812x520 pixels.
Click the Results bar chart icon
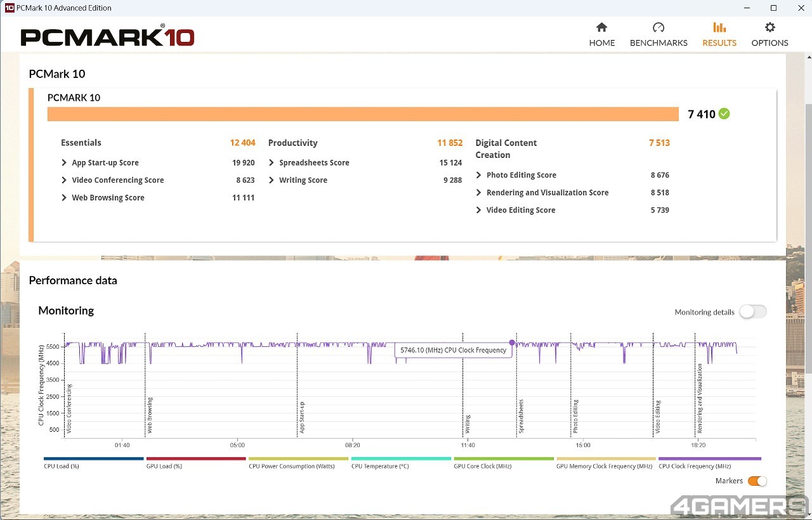click(x=719, y=27)
